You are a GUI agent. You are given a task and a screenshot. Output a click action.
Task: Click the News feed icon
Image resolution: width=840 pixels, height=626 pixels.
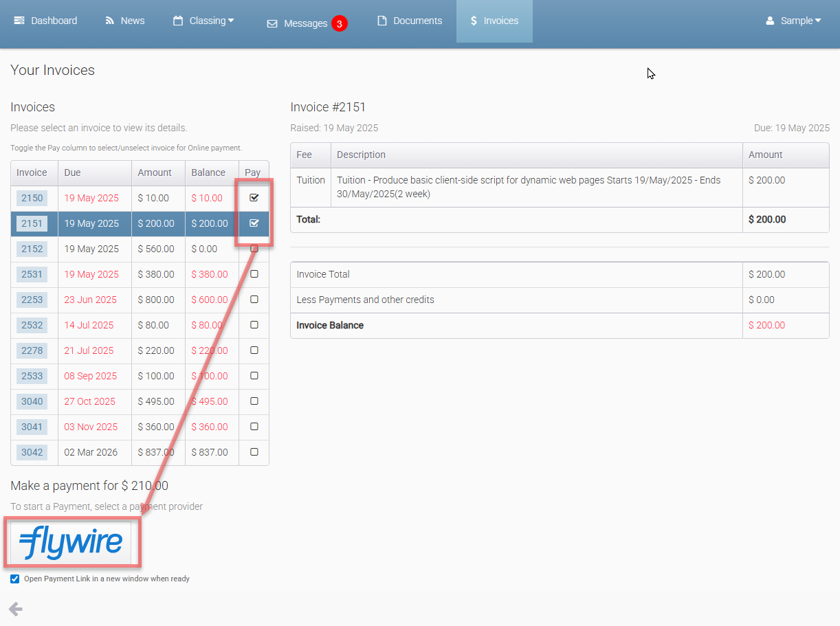[x=110, y=21]
